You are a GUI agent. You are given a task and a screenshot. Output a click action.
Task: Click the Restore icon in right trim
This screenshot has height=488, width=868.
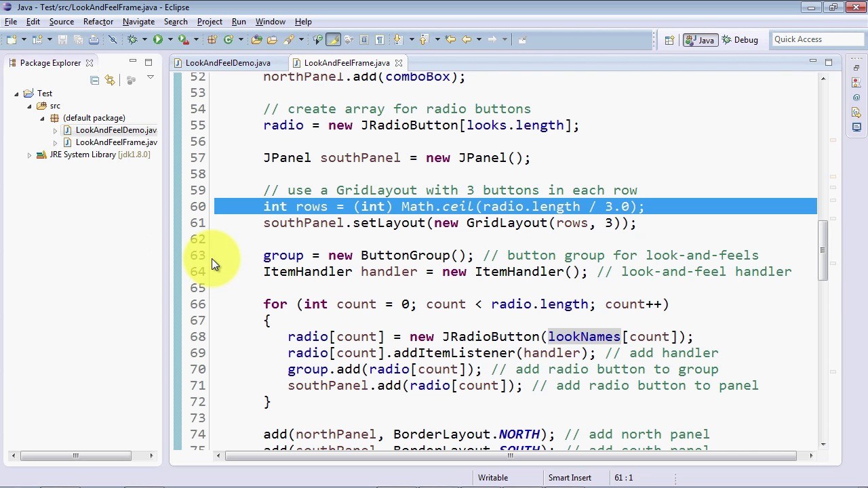(857, 68)
